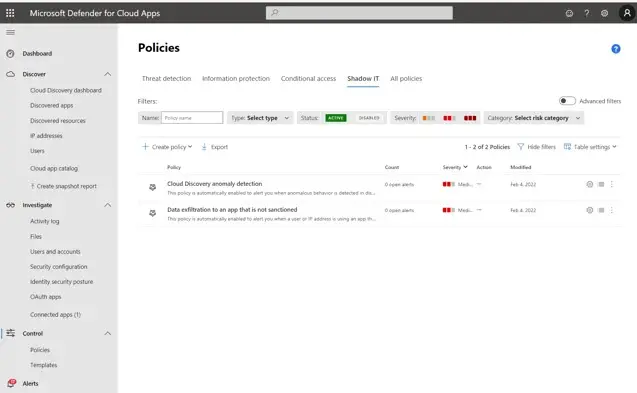Click the Policy name filter field
637x393 pixels.
[192, 118]
